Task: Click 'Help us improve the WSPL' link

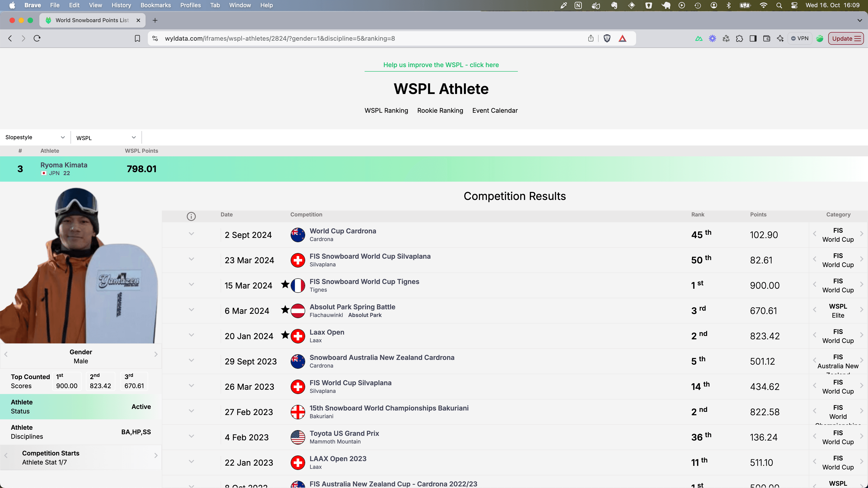Action: [441, 65]
